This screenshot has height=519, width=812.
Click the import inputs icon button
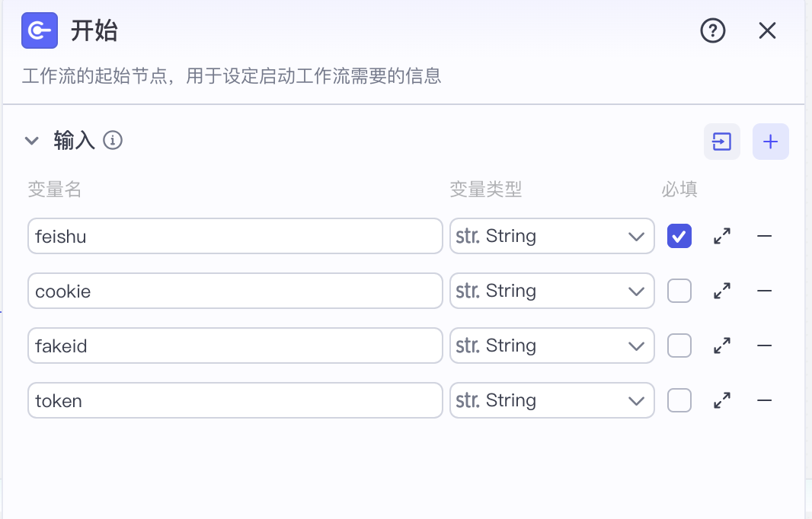(x=721, y=142)
